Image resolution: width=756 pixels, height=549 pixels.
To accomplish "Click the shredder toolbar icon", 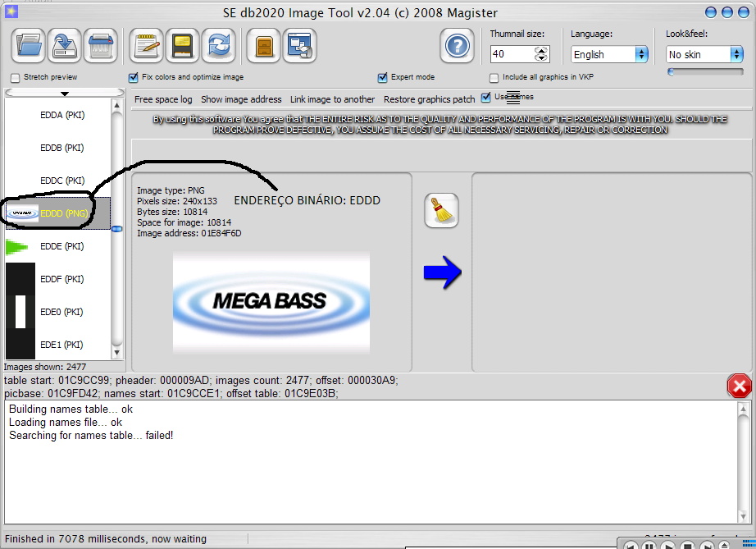I will 100,46.
